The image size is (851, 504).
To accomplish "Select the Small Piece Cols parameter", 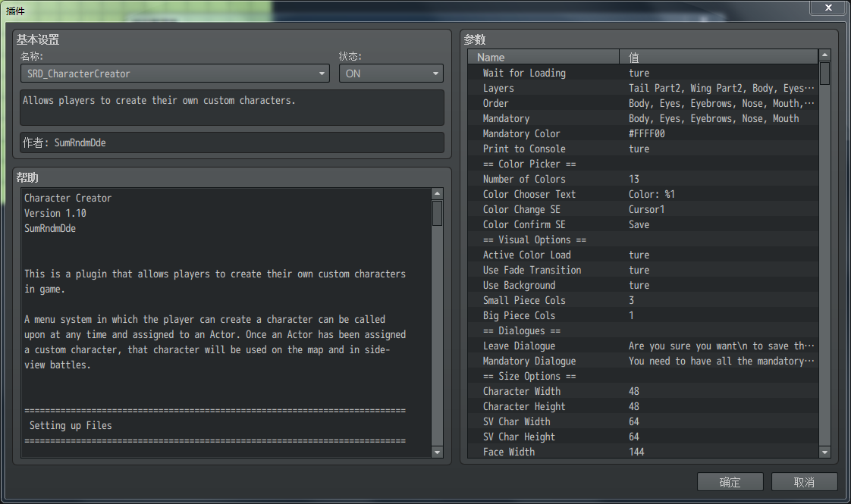I will tap(643, 301).
